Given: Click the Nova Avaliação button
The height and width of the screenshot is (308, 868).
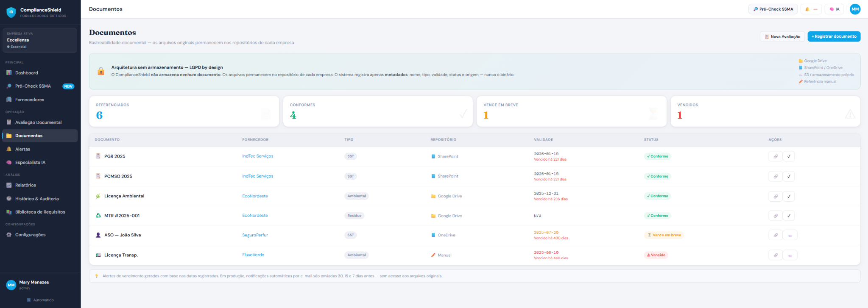Looking at the screenshot, I should [x=782, y=36].
